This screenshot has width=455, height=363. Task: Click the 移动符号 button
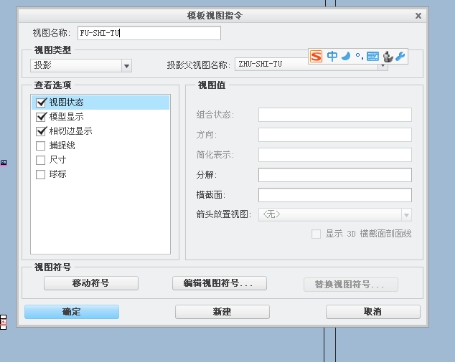pyautogui.click(x=91, y=283)
